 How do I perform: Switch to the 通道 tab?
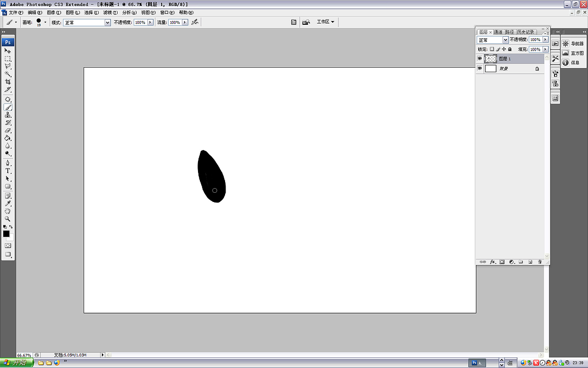click(498, 32)
